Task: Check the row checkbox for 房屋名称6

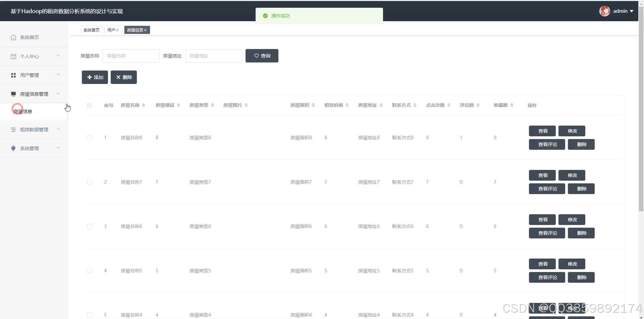Action: 90,226
